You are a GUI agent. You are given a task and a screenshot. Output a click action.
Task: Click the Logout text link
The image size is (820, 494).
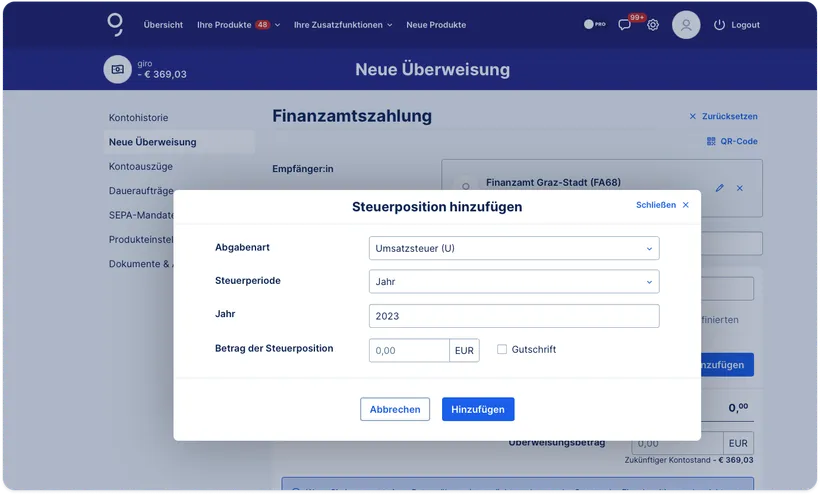(745, 25)
